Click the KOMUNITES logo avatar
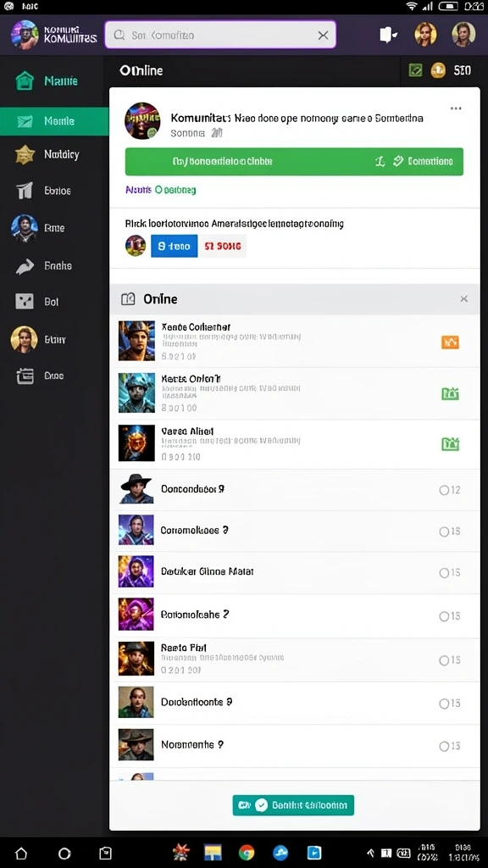488x868 pixels. point(25,34)
